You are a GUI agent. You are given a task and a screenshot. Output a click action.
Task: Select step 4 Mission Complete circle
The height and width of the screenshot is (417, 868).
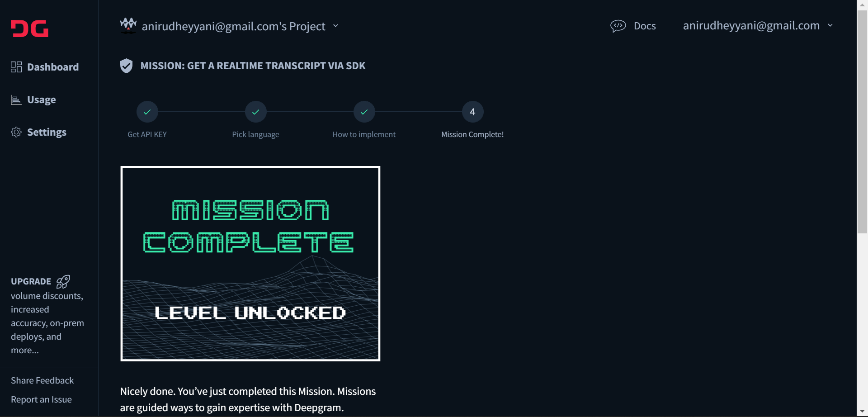point(473,112)
